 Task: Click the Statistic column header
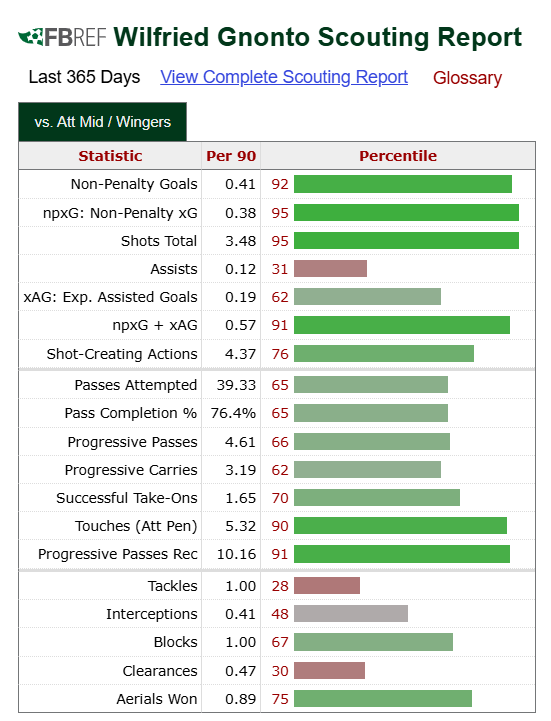coord(110,156)
